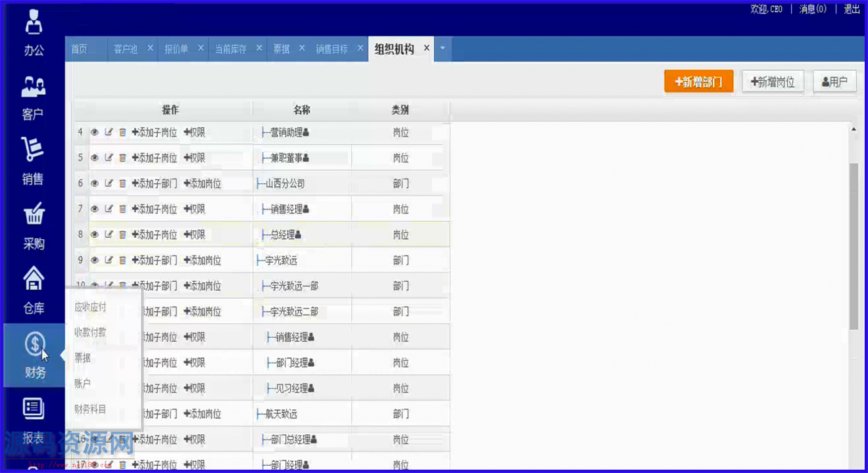Switch to the 报价单 tab
Viewport: 868px width, 473px height.
pyautogui.click(x=176, y=49)
